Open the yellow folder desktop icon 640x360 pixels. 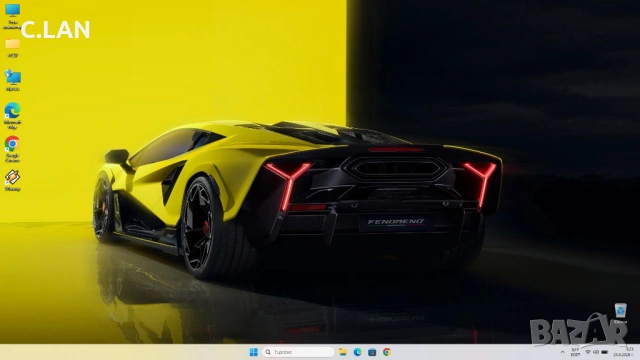(13, 48)
